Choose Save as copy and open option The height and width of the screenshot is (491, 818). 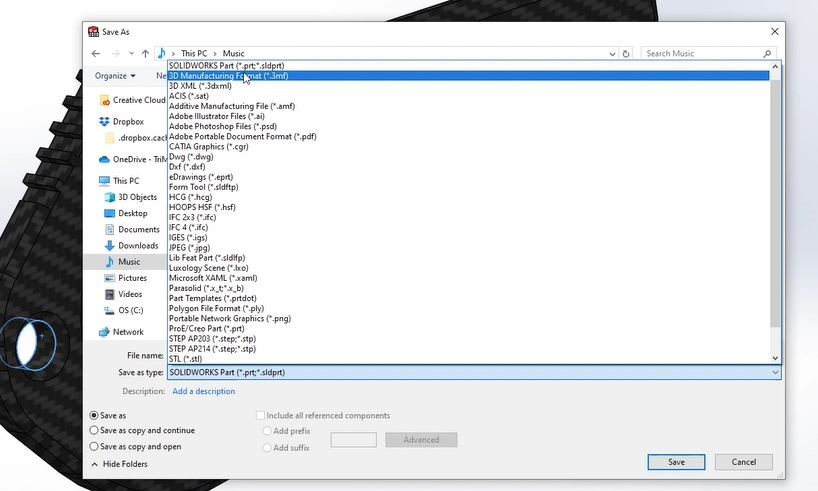click(x=95, y=447)
